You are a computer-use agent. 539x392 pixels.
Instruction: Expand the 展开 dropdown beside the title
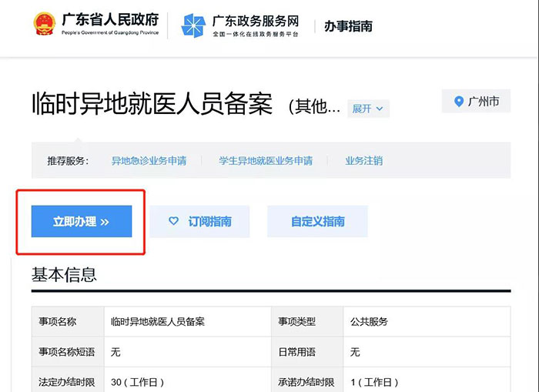[x=368, y=109]
